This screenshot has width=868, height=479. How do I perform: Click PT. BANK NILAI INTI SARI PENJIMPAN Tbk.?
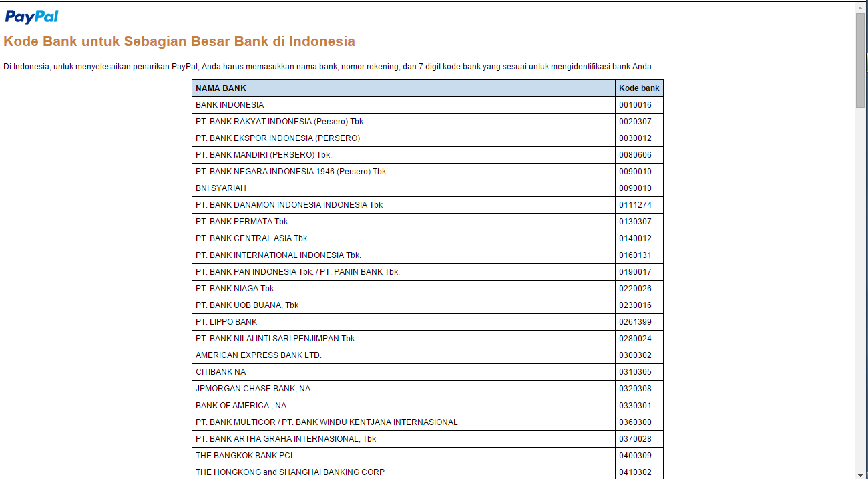pyautogui.click(x=276, y=339)
